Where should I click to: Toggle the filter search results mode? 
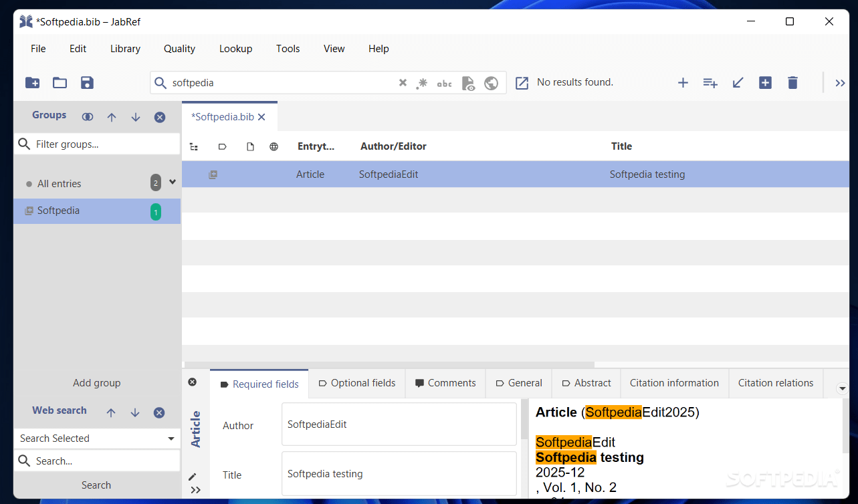468,83
